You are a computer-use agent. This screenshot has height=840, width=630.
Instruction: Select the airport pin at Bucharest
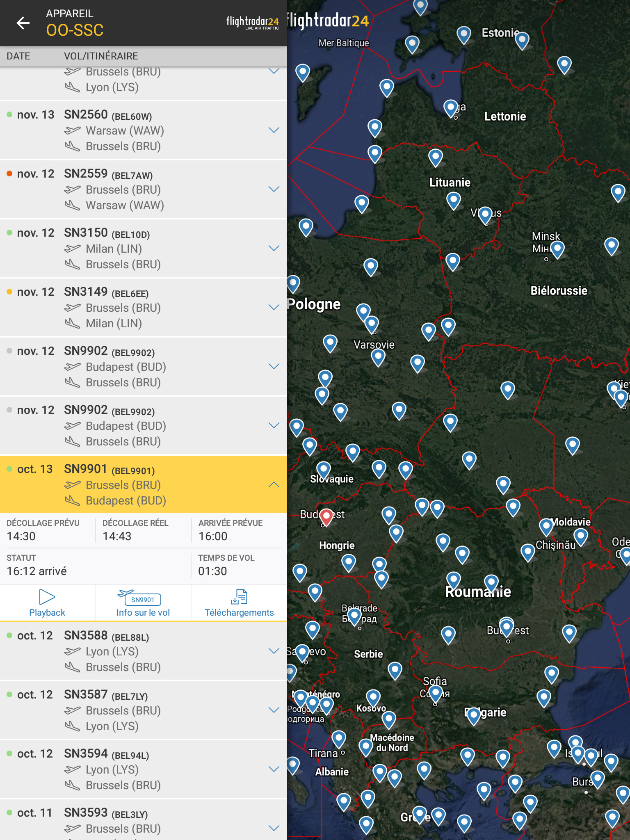(507, 628)
